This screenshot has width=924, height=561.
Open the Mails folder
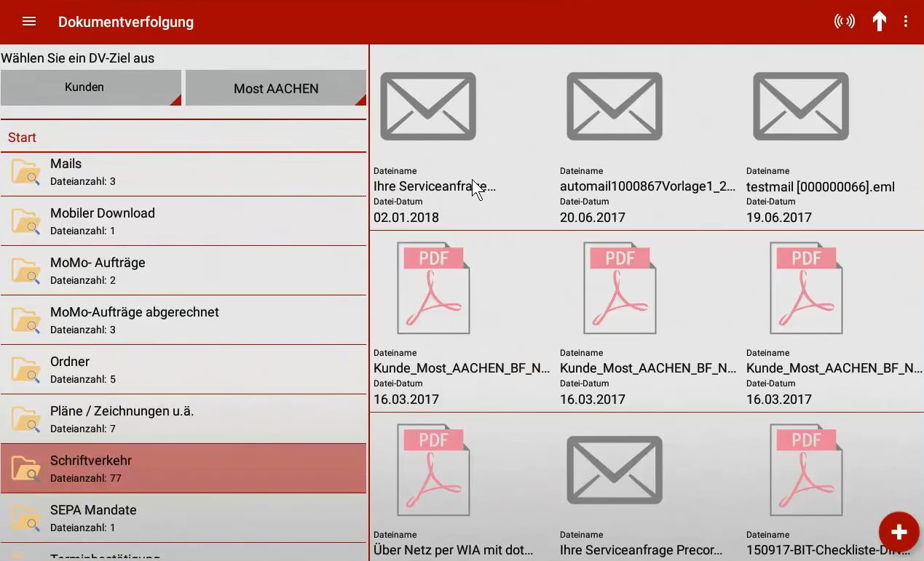183,172
